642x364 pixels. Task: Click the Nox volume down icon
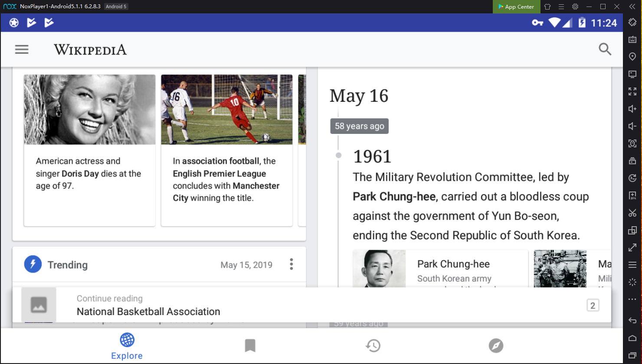point(632,126)
